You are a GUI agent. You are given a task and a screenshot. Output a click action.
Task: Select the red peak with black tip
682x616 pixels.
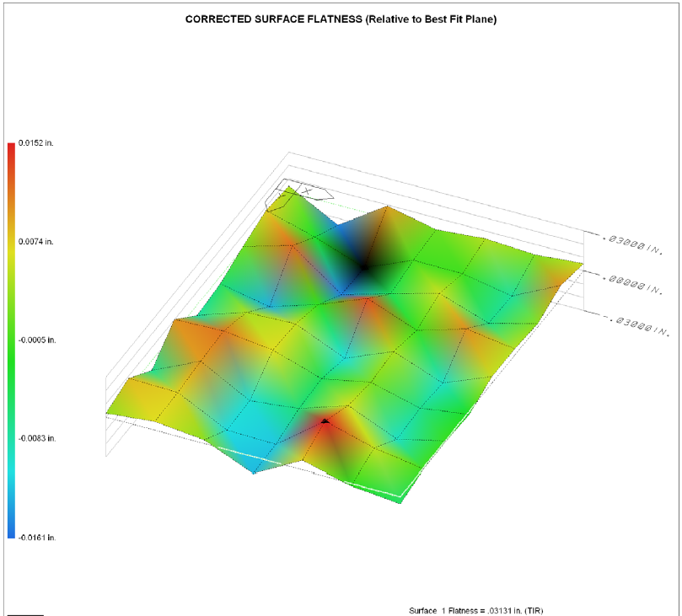[x=325, y=420]
